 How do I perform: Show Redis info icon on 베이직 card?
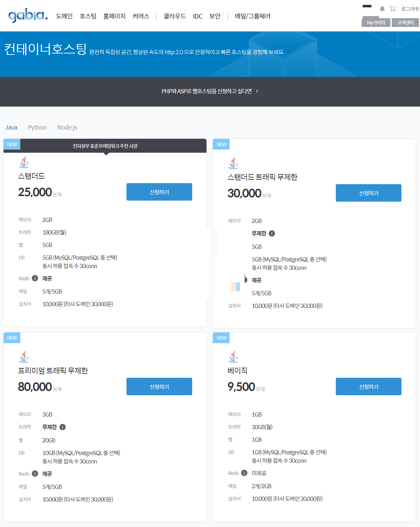[x=244, y=473]
